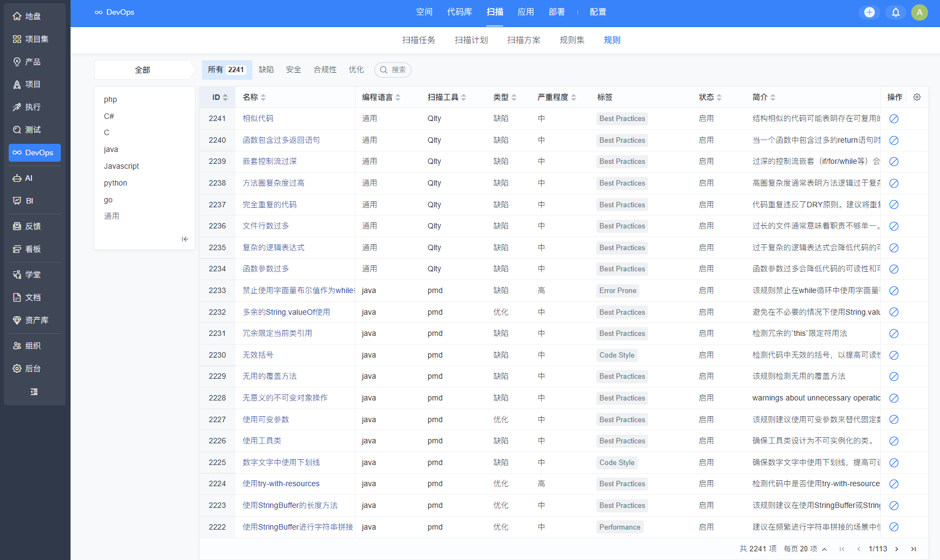Collapse the language panel with arrow icon
The height and width of the screenshot is (560, 940).
pos(185,239)
